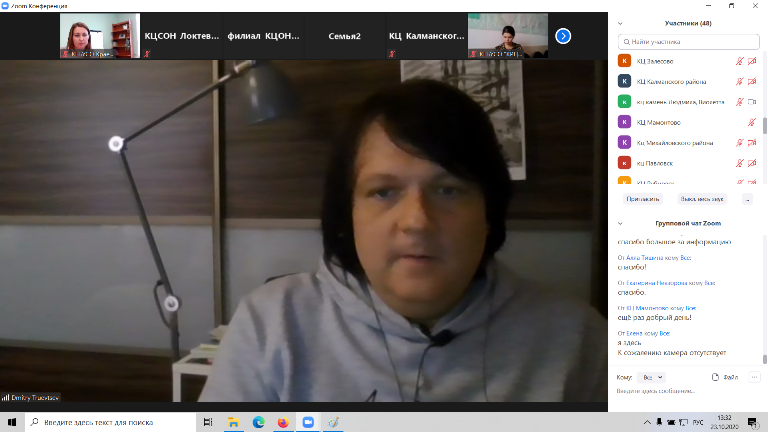Select КЦСОН Локтев... participant tile
768x432 pixels.
pos(182,36)
